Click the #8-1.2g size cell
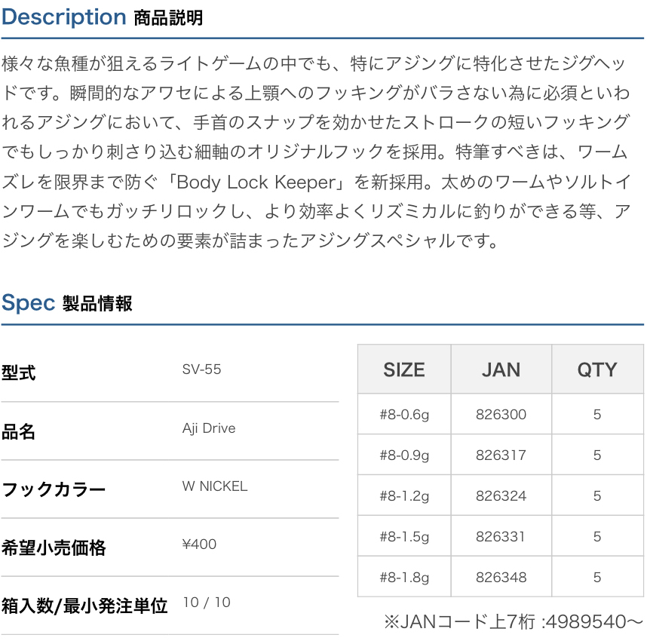Screen dimensions: 647x644 point(404,495)
